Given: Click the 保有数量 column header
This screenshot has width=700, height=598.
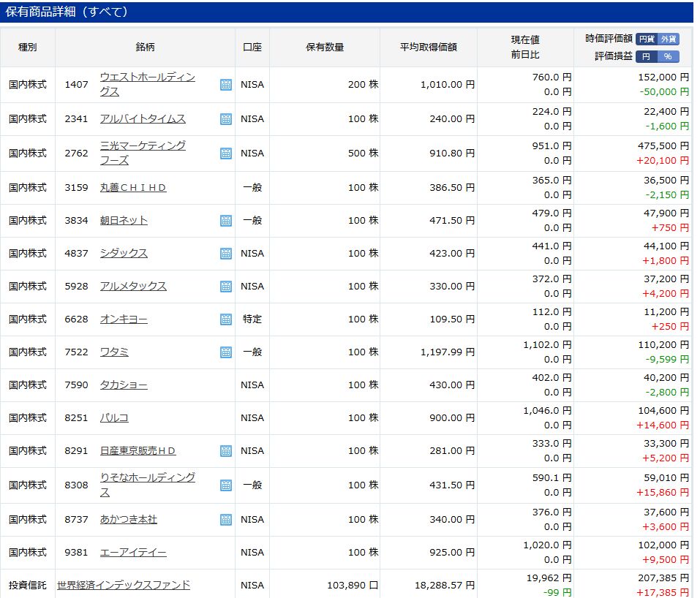Looking at the screenshot, I should pyautogui.click(x=325, y=48).
